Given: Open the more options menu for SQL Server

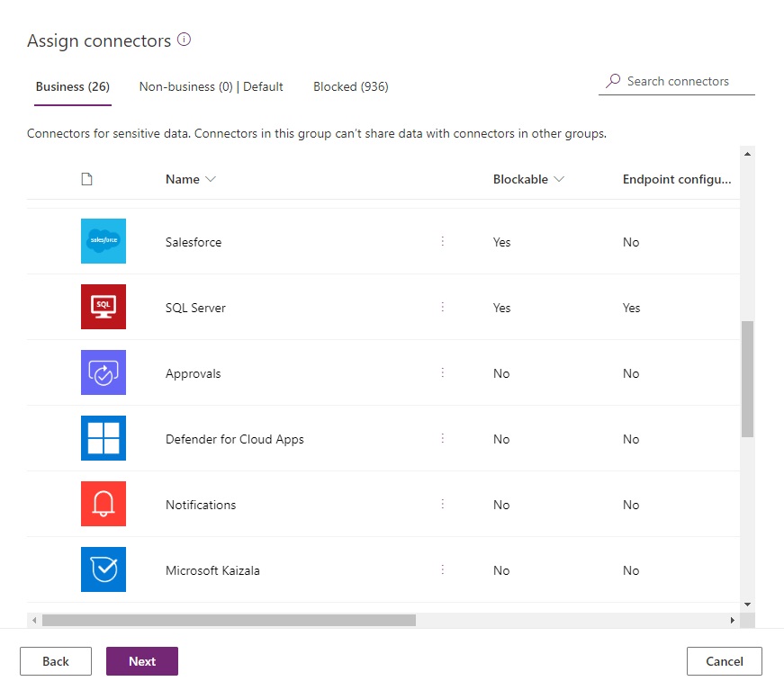Looking at the screenshot, I should coord(442,307).
